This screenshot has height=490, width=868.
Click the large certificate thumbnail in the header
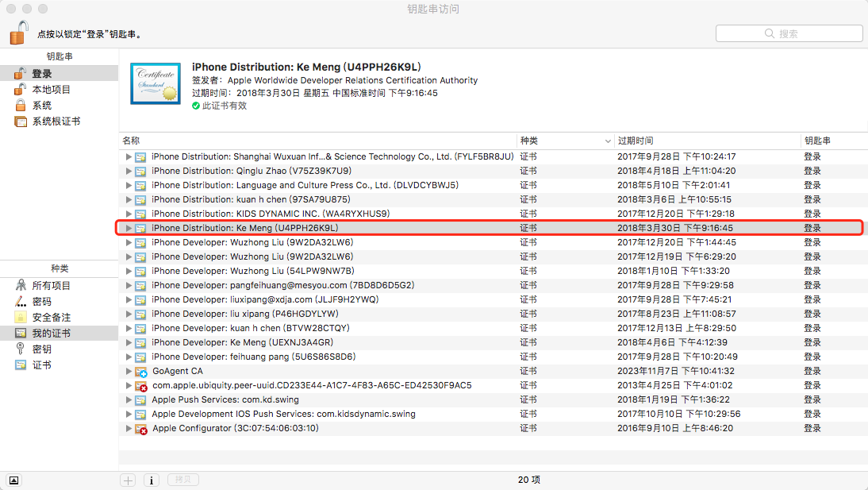(x=156, y=83)
